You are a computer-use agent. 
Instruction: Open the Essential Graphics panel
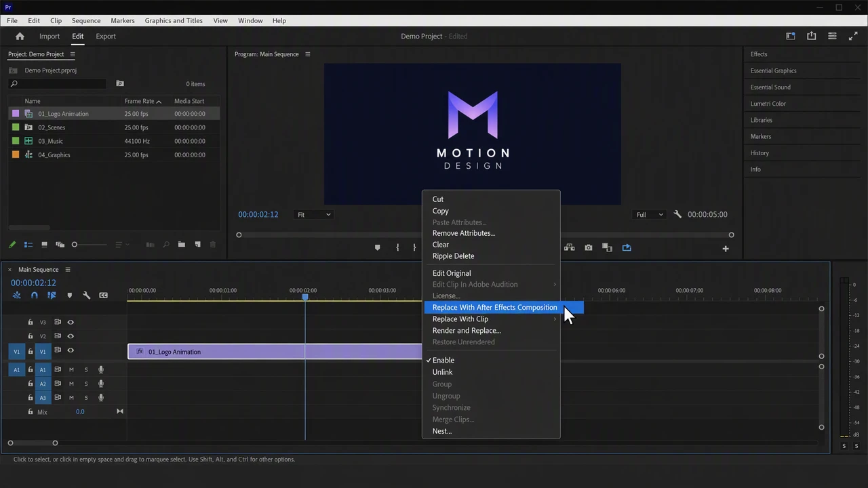773,70
